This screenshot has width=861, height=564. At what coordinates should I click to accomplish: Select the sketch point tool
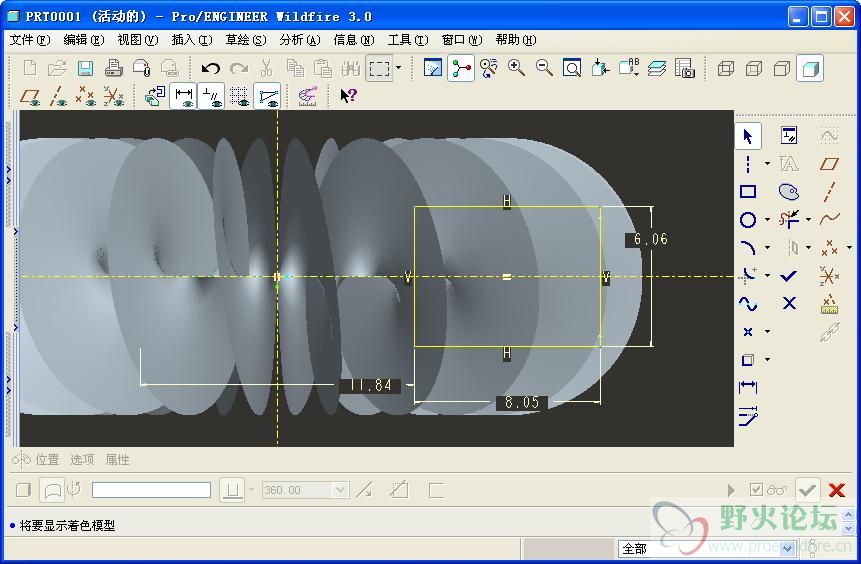pos(748,332)
